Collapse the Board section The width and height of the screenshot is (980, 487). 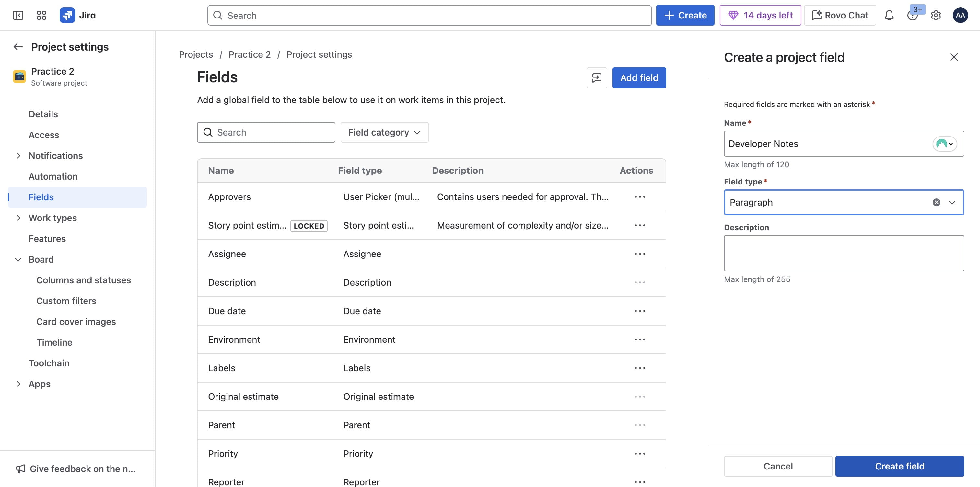18,259
